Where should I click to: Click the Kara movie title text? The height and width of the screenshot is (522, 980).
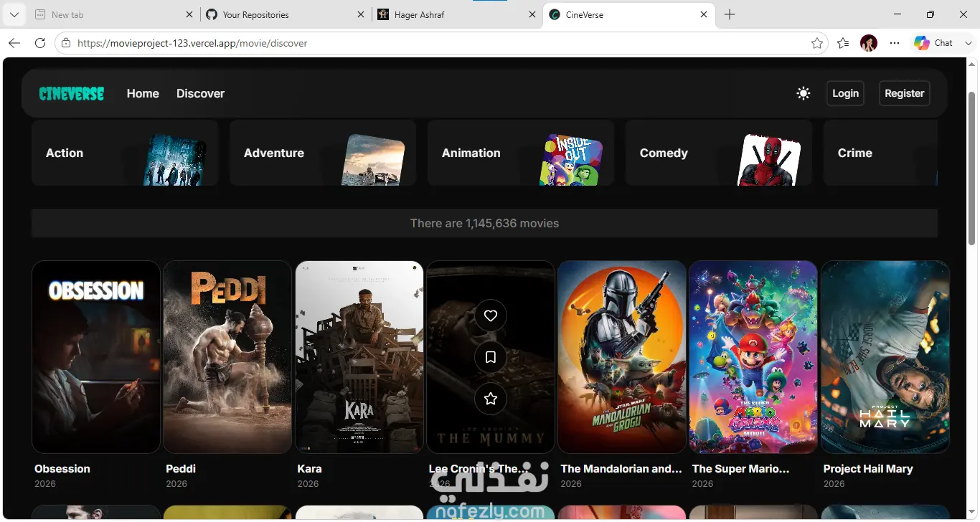click(x=309, y=469)
